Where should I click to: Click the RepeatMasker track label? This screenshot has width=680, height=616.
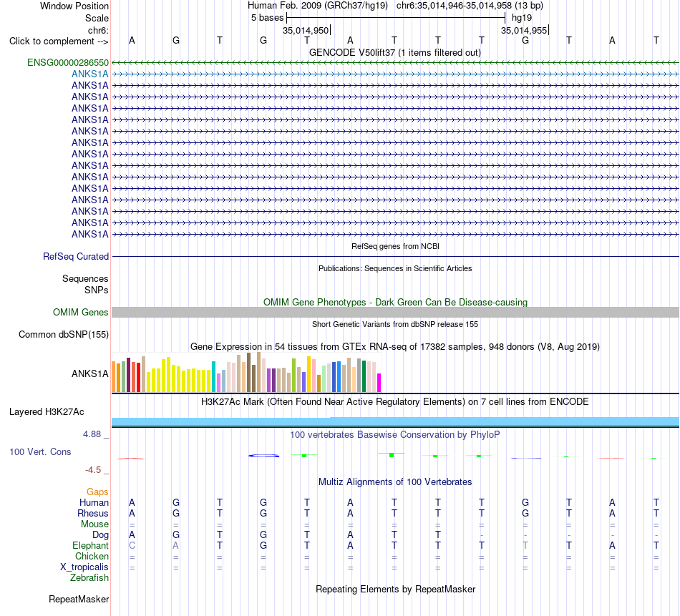[x=79, y=599]
